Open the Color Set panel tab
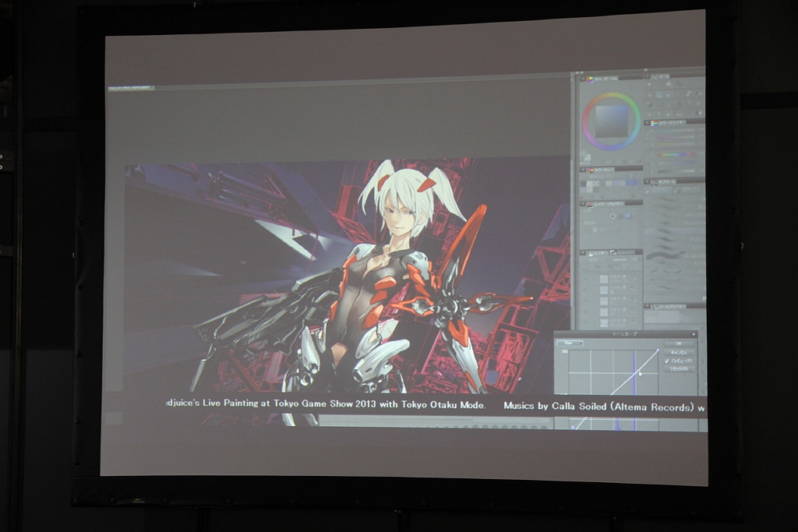 coord(601,169)
